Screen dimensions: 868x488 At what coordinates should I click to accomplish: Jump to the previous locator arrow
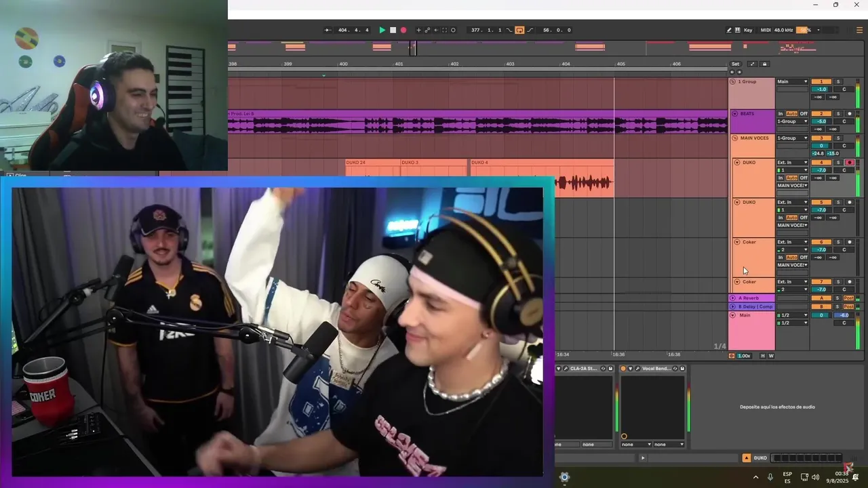pos(732,72)
